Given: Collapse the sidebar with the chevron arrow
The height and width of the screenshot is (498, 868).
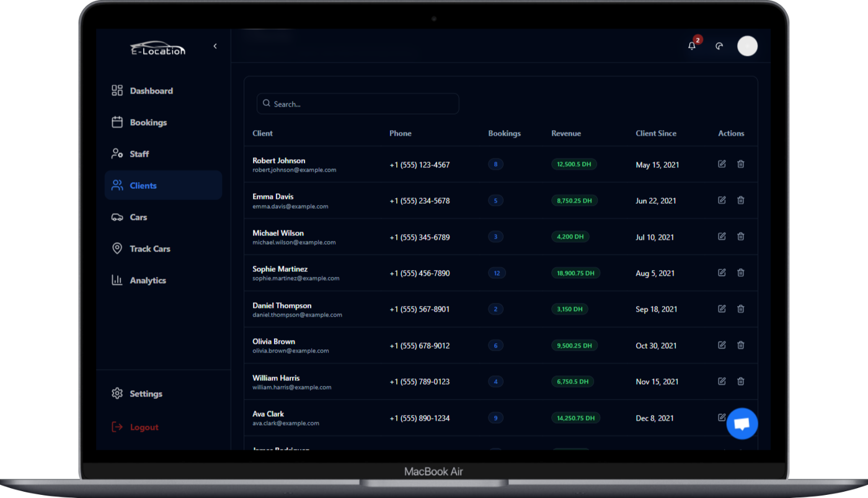Looking at the screenshot, I should pyautogui.click(x=215, y=46).
